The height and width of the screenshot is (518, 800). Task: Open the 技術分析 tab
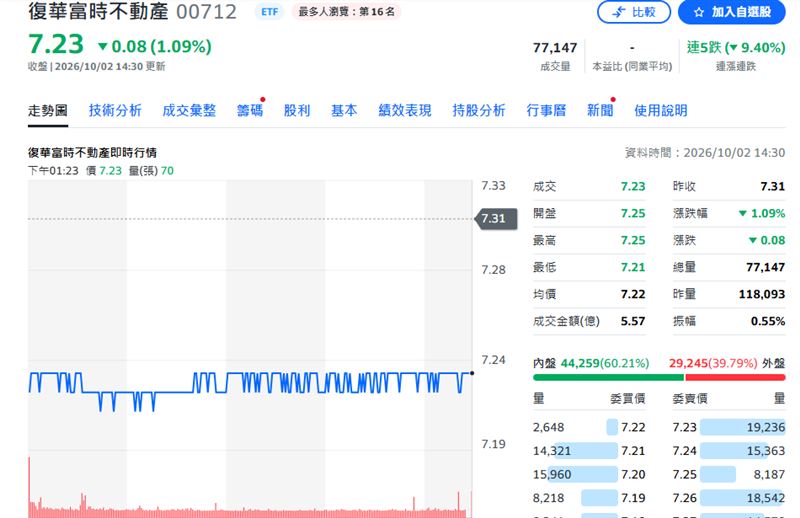115,110
